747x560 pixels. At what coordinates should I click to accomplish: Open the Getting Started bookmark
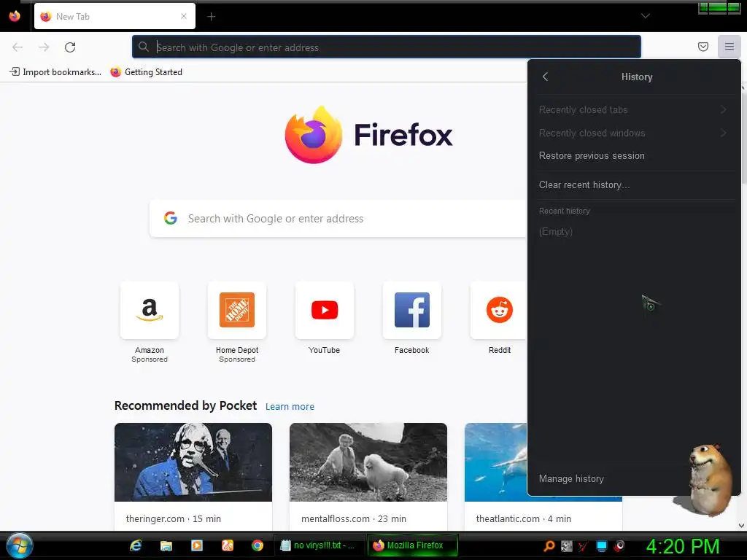point(146,72)
